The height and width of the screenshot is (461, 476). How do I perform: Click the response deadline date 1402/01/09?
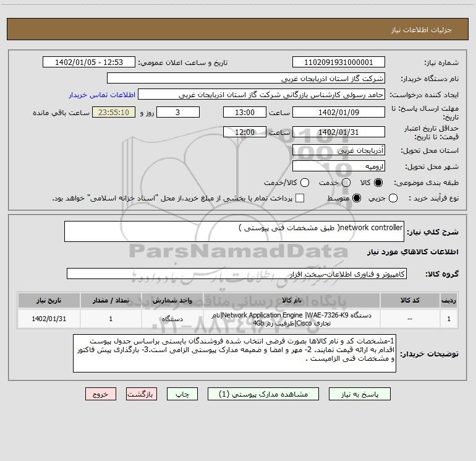point(339,112)
